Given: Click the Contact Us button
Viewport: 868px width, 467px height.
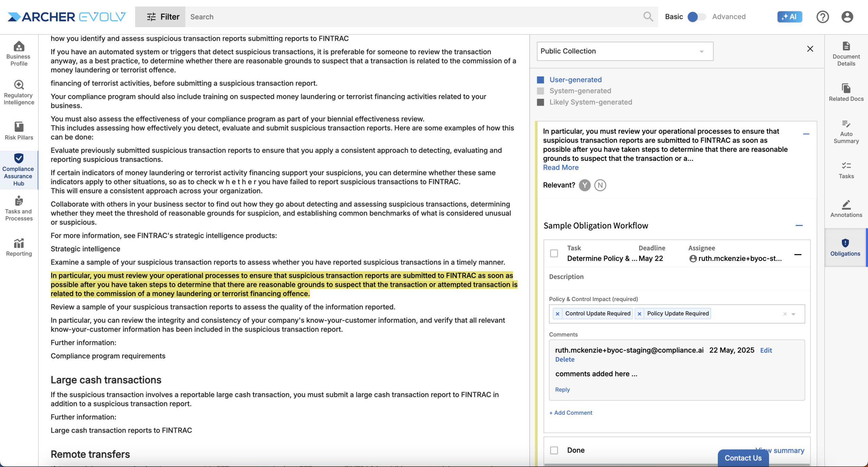Looking at the screenshot, I should coord(743,458).
